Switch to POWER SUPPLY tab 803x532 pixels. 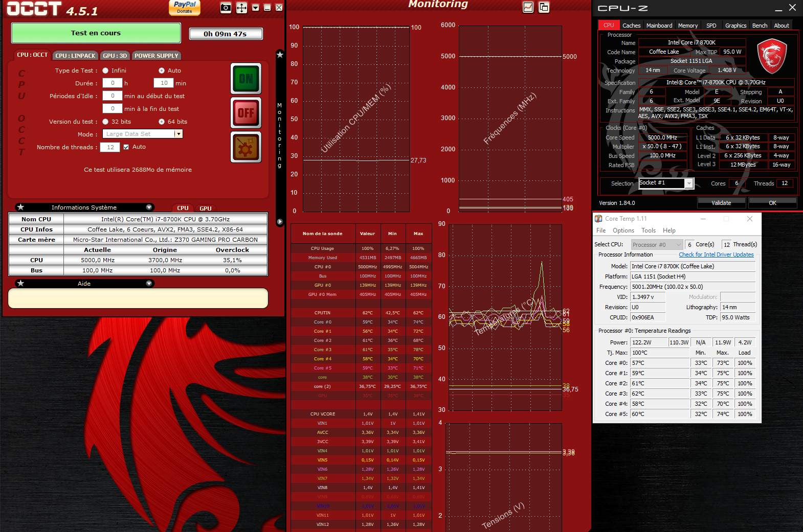(x=157, y=56)
